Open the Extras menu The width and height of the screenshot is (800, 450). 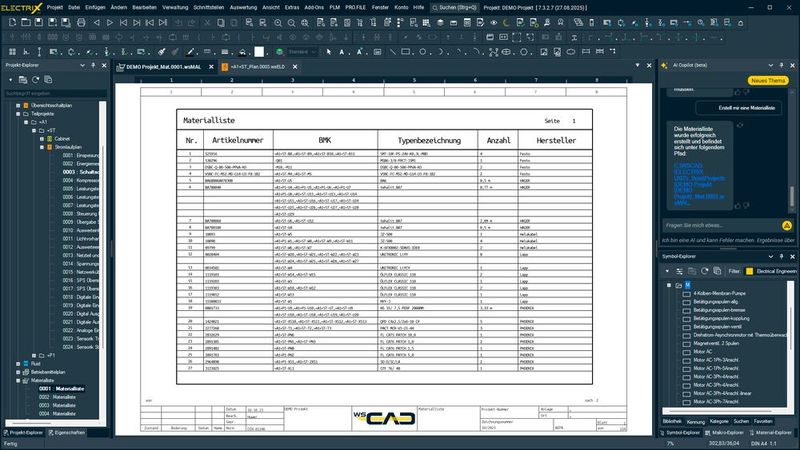pyautogui.click(x=292, y=7)
